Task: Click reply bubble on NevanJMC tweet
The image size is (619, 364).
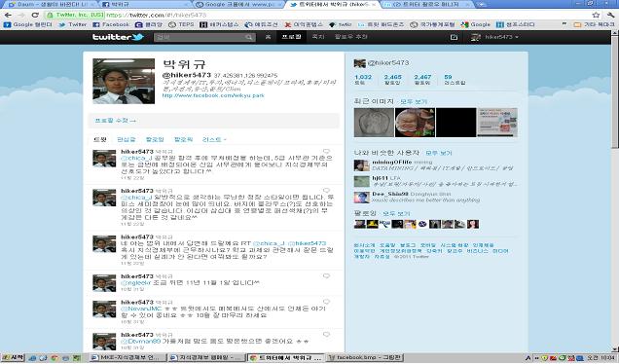Action: click(326, 302)
